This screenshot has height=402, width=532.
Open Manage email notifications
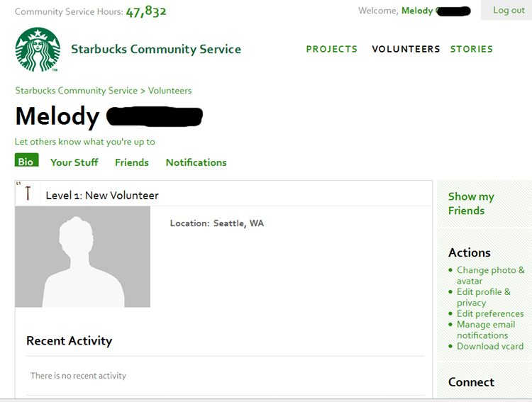[486, 330]
